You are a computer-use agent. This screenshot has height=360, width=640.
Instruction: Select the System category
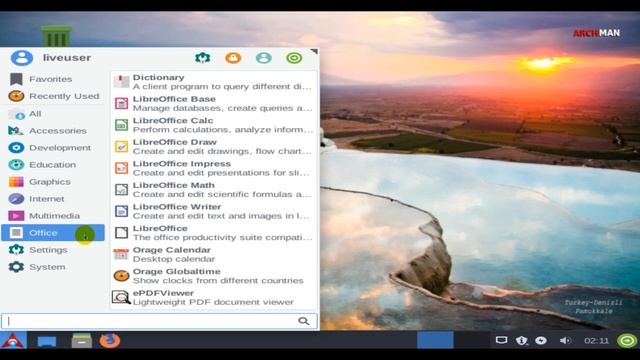click(53, 267)
